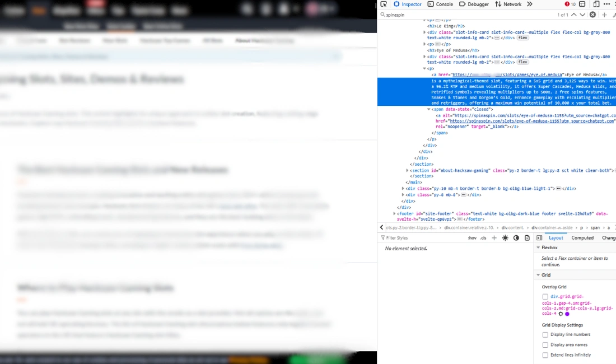Collapse the Grid section
616x364 pixels.
[x=538, y=274]
